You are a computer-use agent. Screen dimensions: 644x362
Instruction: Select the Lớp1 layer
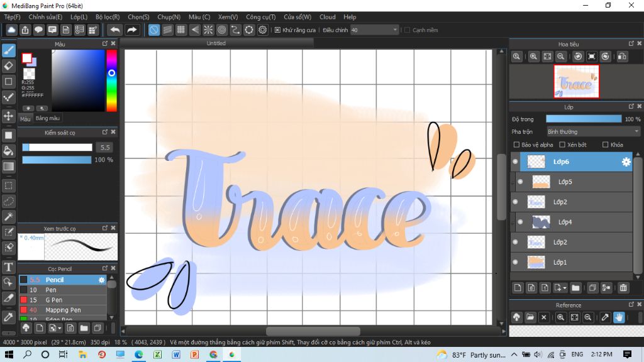coord(571,262)
